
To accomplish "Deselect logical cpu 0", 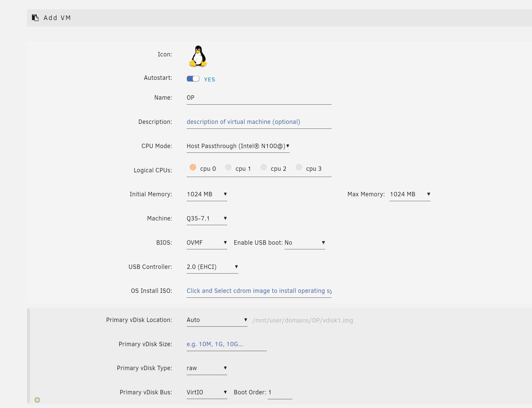I will pyautogui.click(x=193, y=167).
